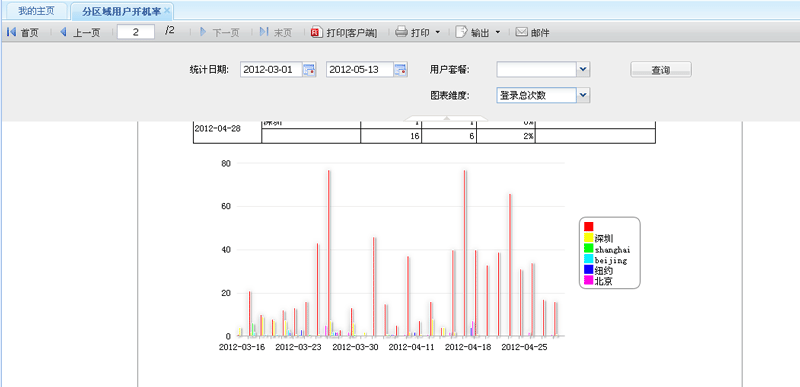Select the 分区域用户开机率 tab
Viewport: 800px width, 387px height.
tap(121, 11)
